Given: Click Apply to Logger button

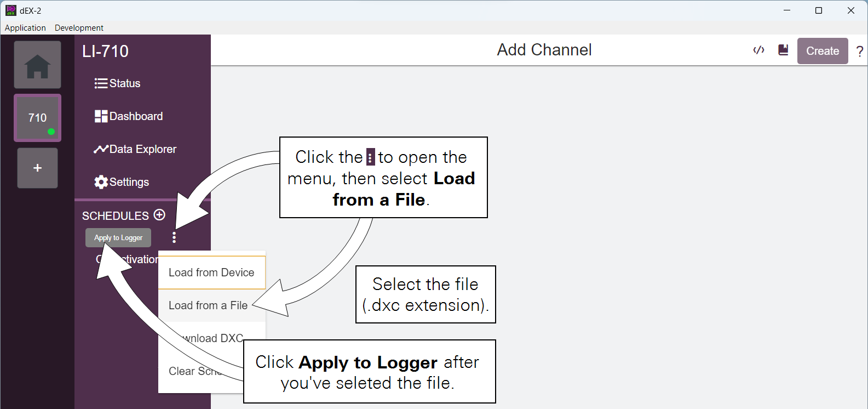Looking at the screenshot, I should pyautogui.click(x=118, y=238).
